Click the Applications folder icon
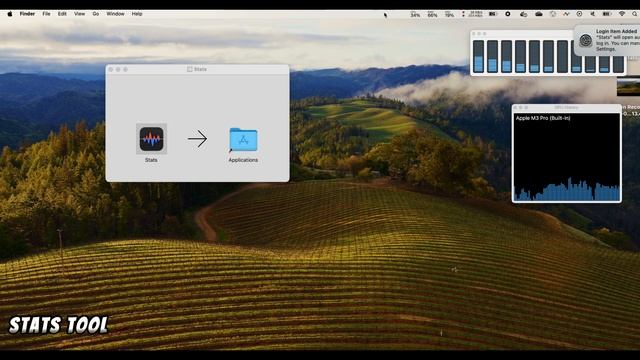 (243, 140)
